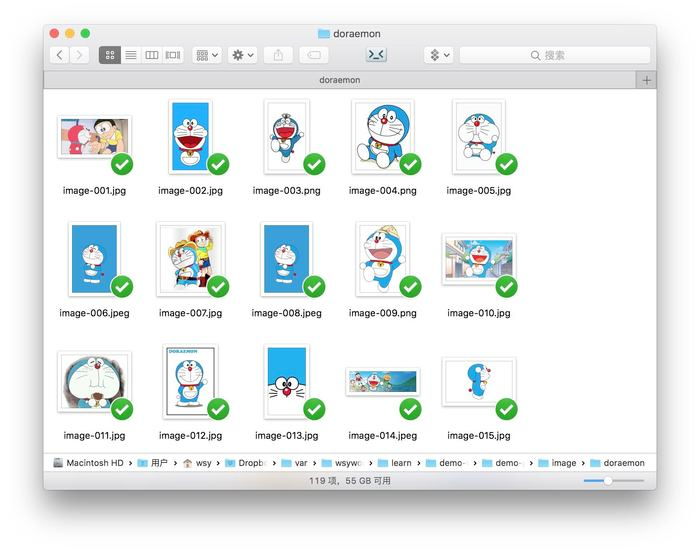Select thumbnail of image-012.jpg

[190, 381]
